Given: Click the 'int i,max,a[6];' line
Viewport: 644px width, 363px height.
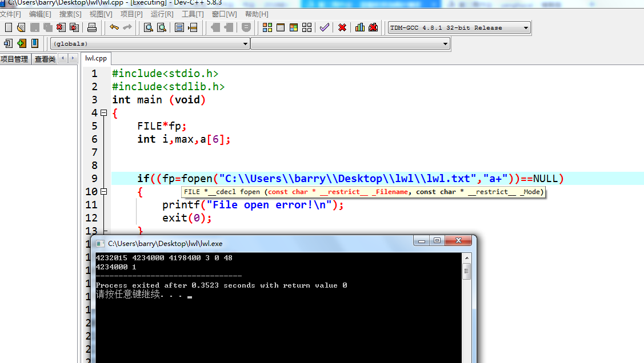Looking at the screenshot, I should point(184,139).
